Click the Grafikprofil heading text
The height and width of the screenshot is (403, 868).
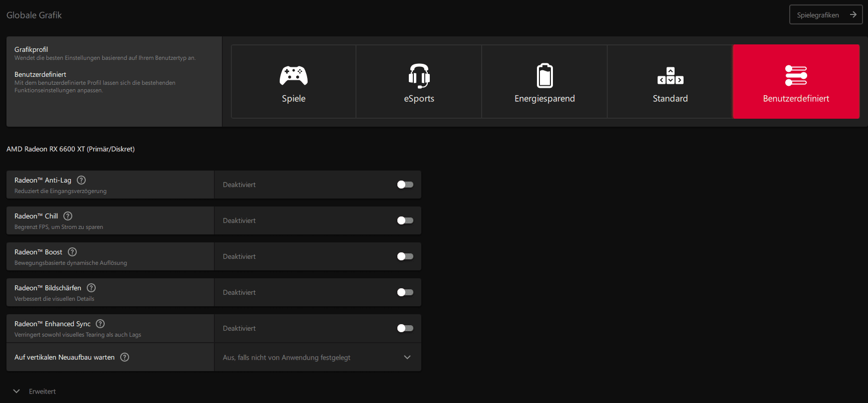(31, 49)
